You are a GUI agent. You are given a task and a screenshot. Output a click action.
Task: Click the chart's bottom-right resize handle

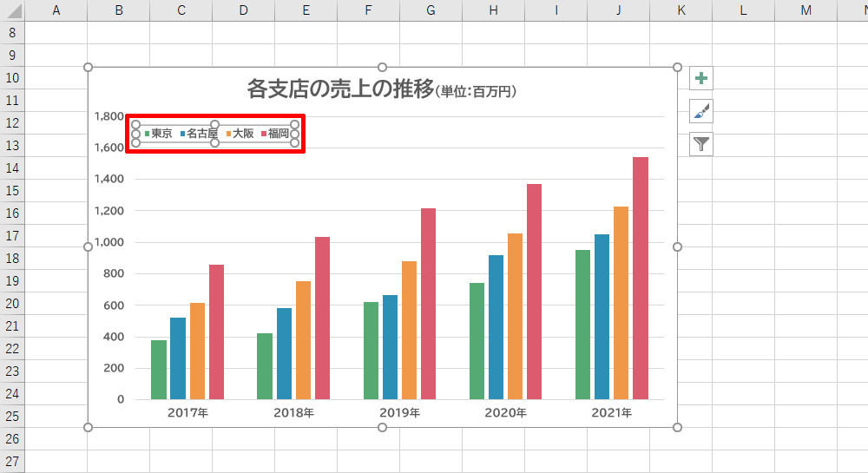click(677, 427)
